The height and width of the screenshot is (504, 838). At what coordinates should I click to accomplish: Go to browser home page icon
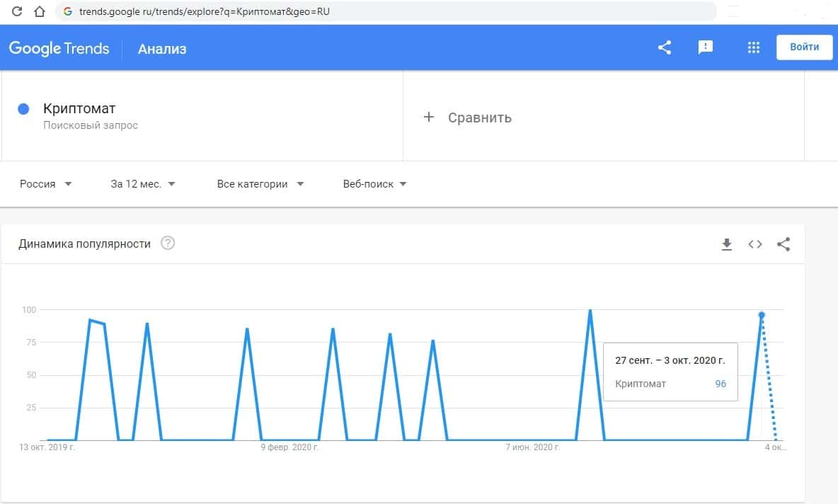[x=40, y=12]
